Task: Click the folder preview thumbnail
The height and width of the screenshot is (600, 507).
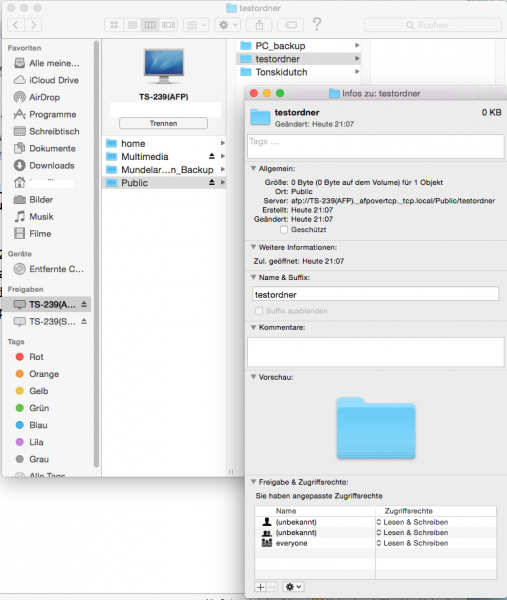Action: 376,428
